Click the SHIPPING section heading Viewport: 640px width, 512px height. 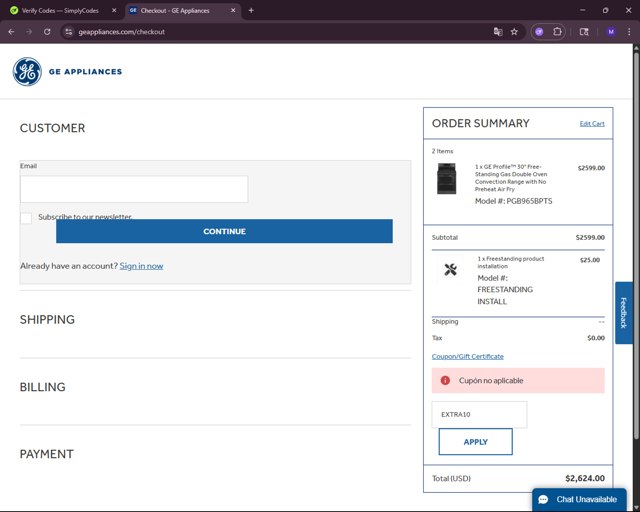click(x=47, y=320)
